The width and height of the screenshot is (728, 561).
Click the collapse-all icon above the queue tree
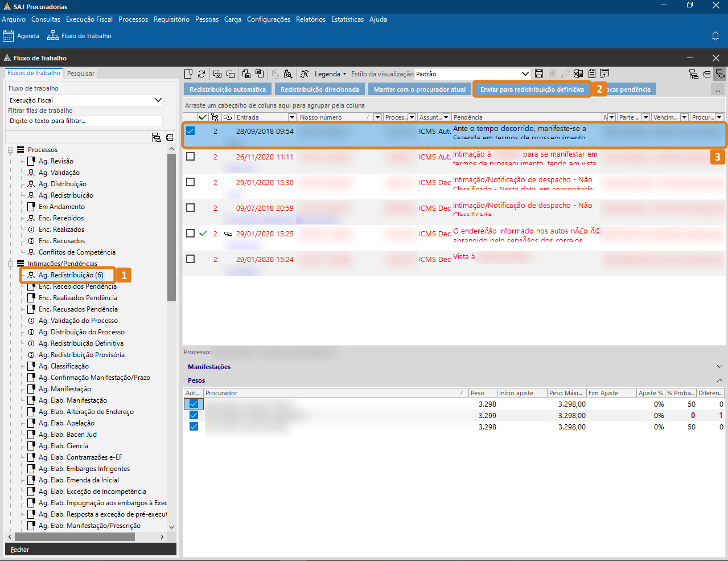tap(170, 137)
